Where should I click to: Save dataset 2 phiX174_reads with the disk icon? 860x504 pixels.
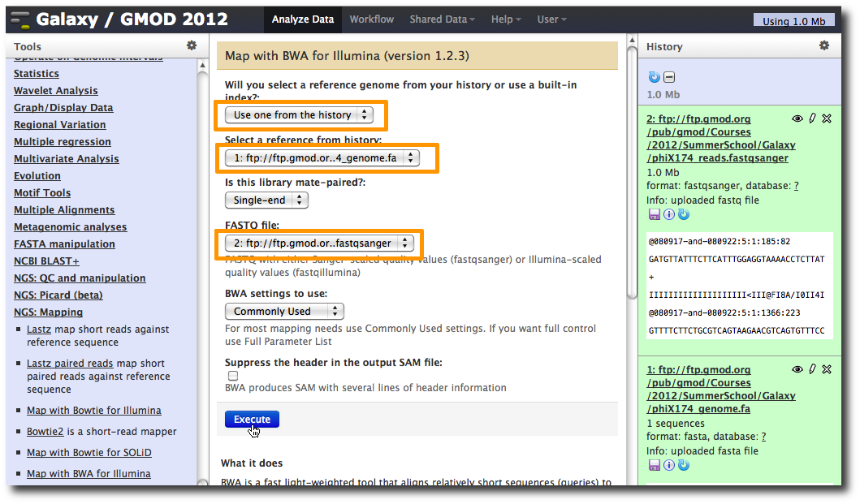coord(655,214)
